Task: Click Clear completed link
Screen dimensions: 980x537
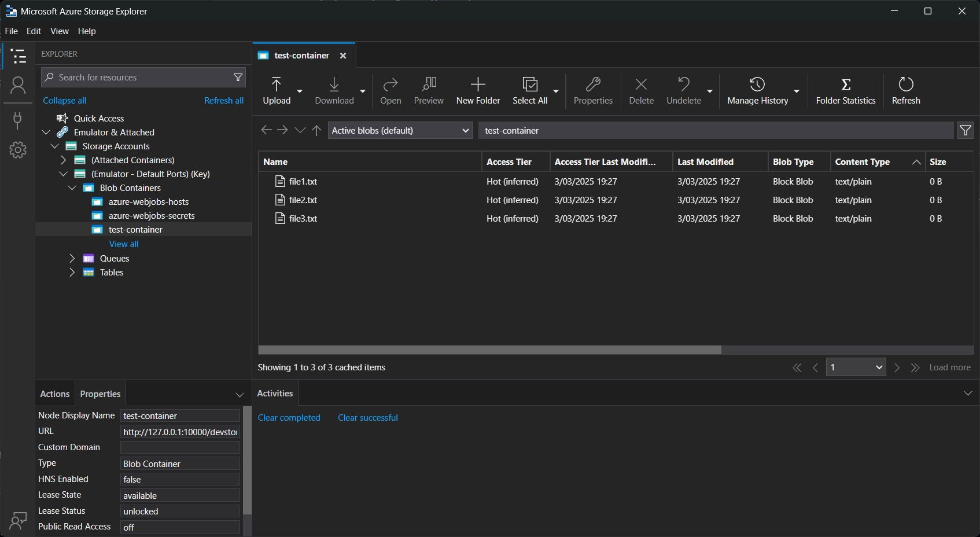Action: click(289, 418)
